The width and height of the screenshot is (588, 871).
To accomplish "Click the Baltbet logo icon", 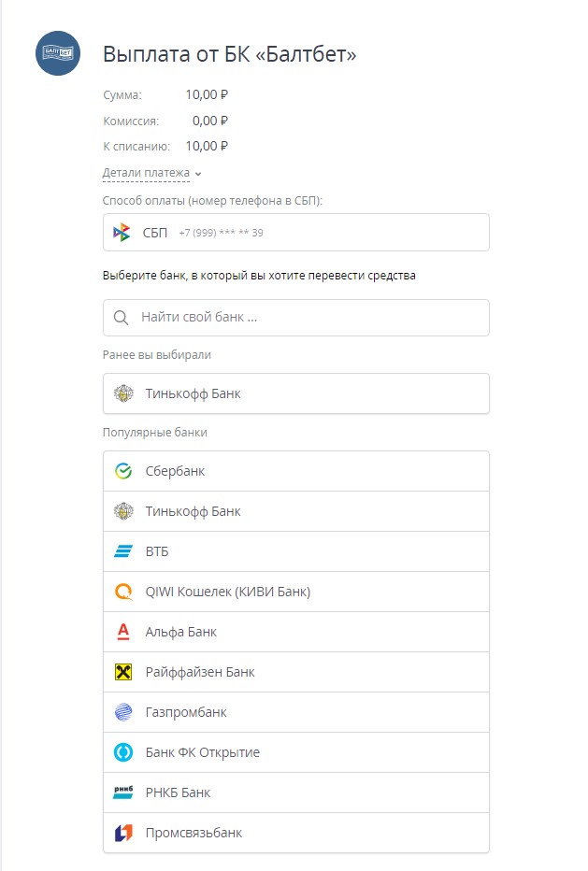I will 58,53.
